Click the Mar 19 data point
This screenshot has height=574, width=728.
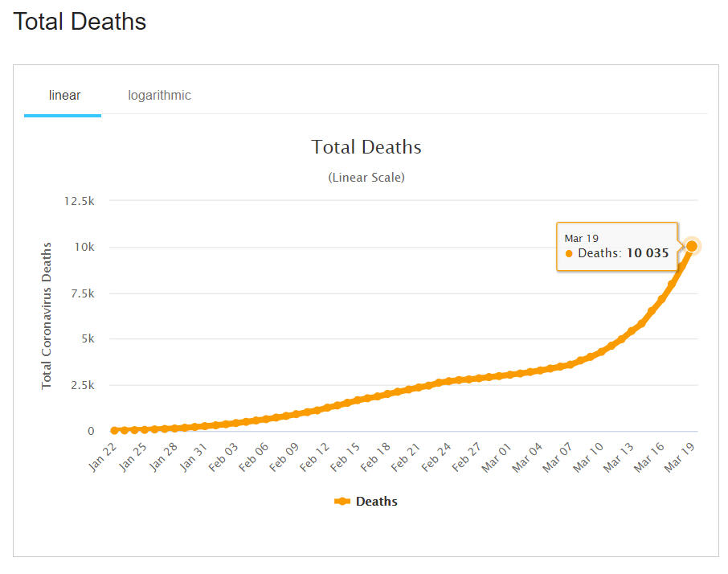(x=691, y=246)
